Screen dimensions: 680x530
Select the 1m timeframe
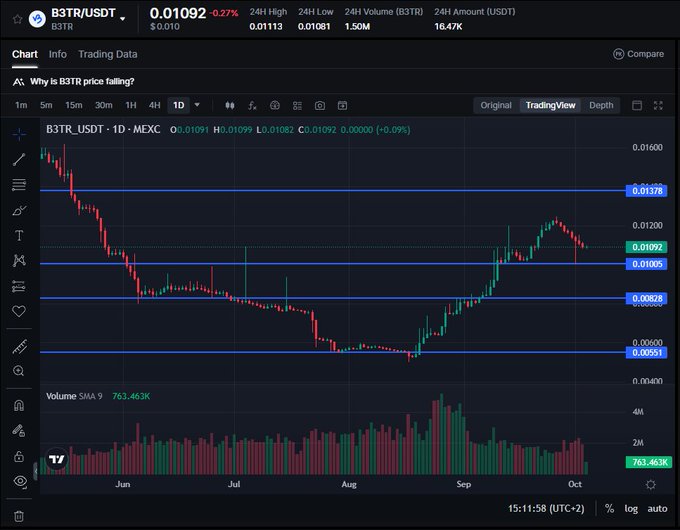(x=21, y=105)
